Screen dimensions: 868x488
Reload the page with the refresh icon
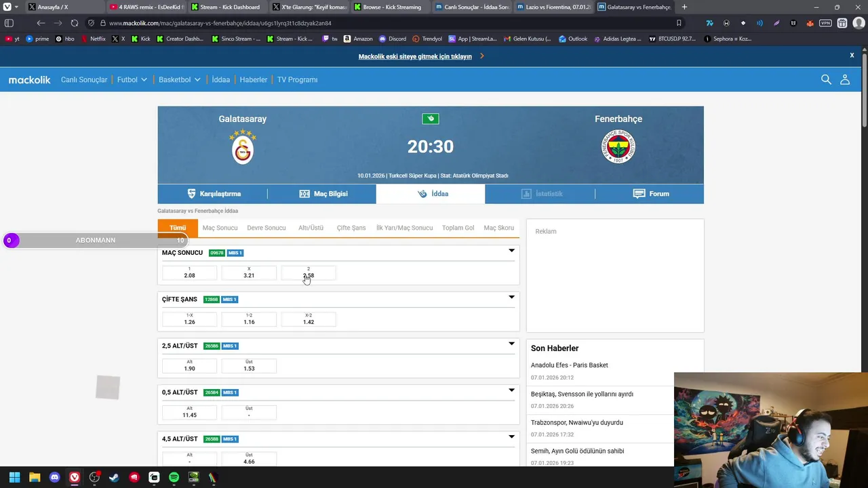(x=75, y=23)
